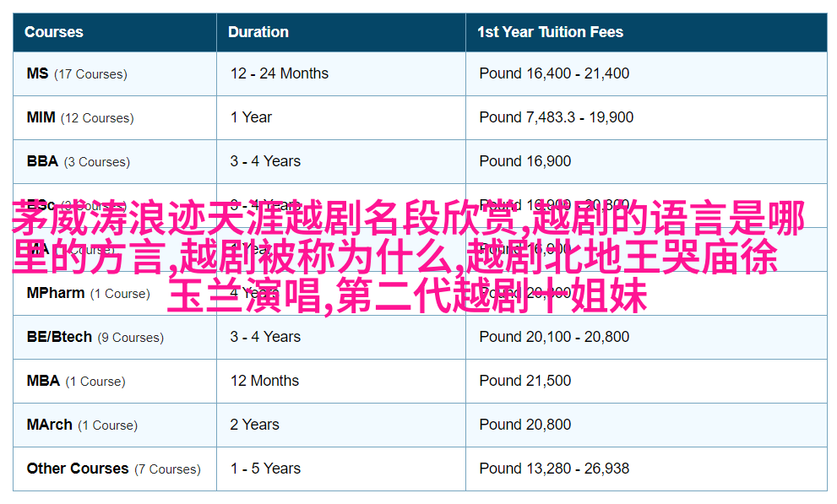
Task: Open the MIM courses entry
Action: pyautogui.click(x=41, y=117)
